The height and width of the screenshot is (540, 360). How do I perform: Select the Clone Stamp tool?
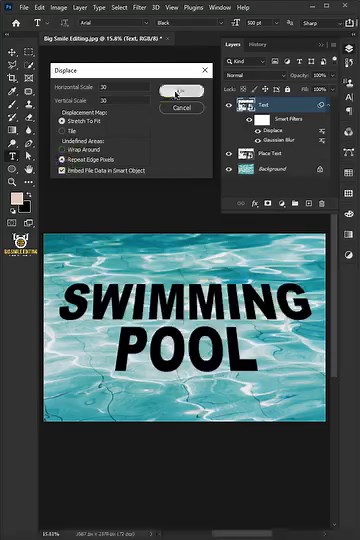click(29, 104)
